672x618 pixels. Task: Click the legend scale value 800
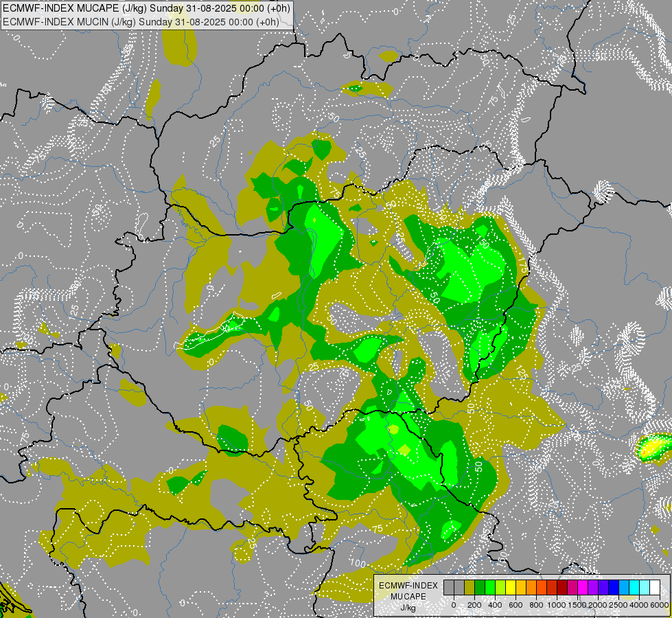[x=536, y=605]
